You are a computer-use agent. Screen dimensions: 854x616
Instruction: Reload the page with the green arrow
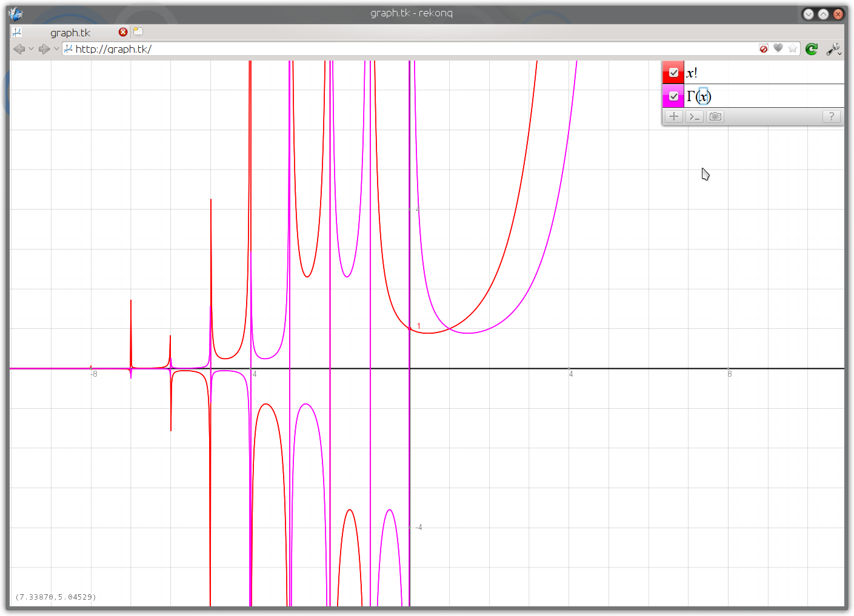(x=812, y=49)
